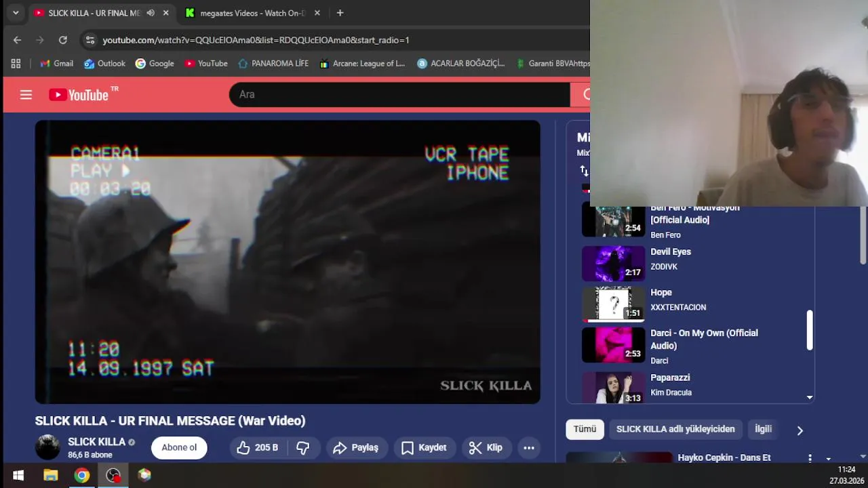Focus the youtube.com address bar URL

pyautogui.click(x=256, y=40)
